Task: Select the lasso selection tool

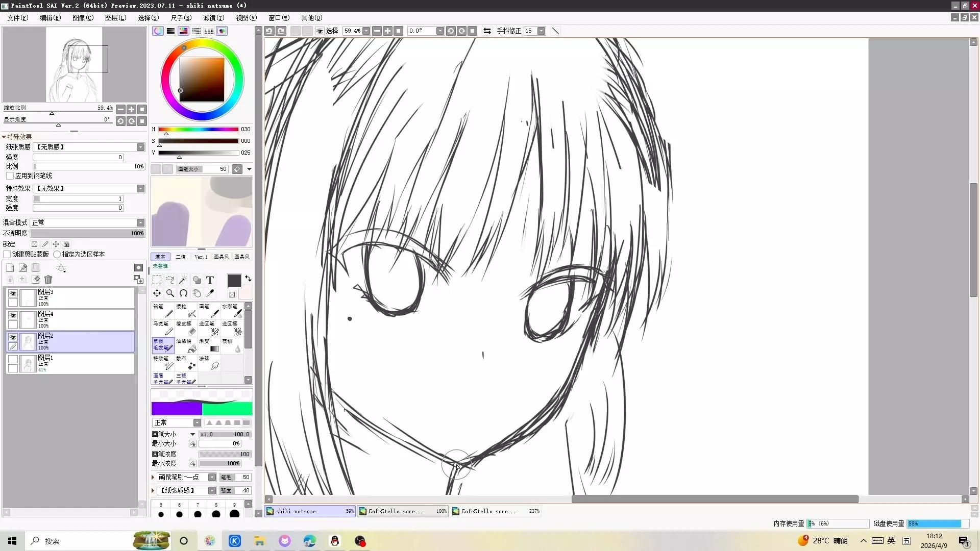Action: [170, 280]
